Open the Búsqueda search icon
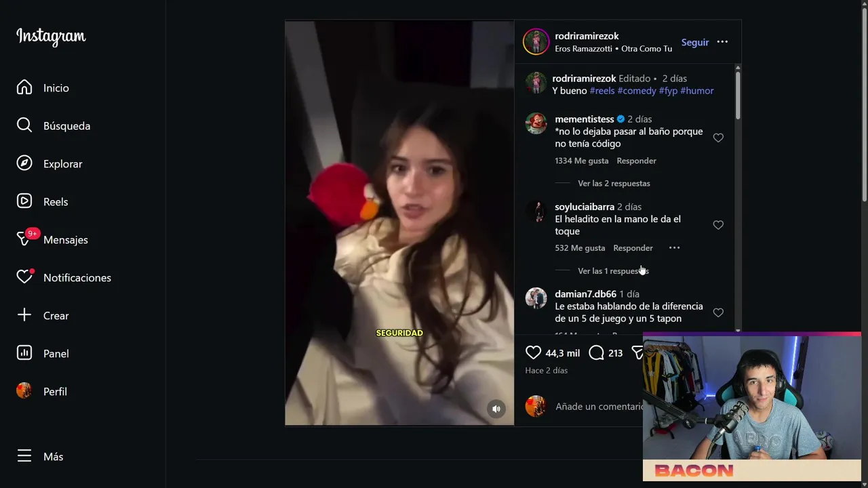 click(24, 125)
